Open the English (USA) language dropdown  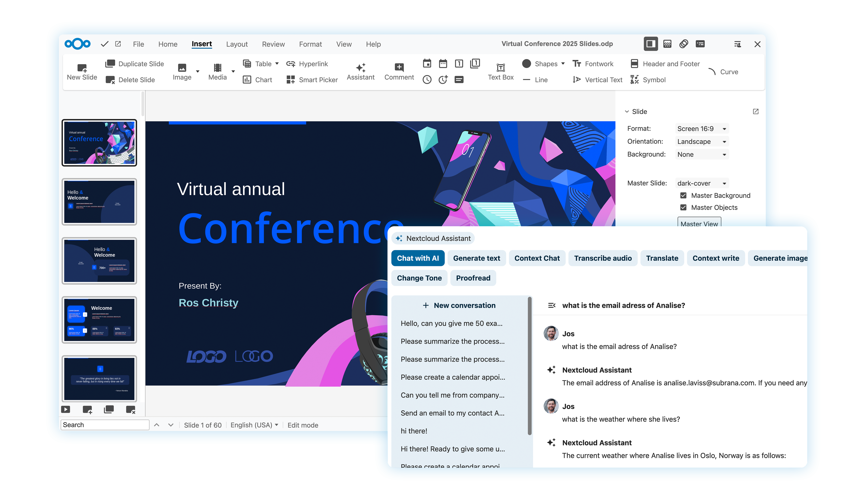pos(254,425)
